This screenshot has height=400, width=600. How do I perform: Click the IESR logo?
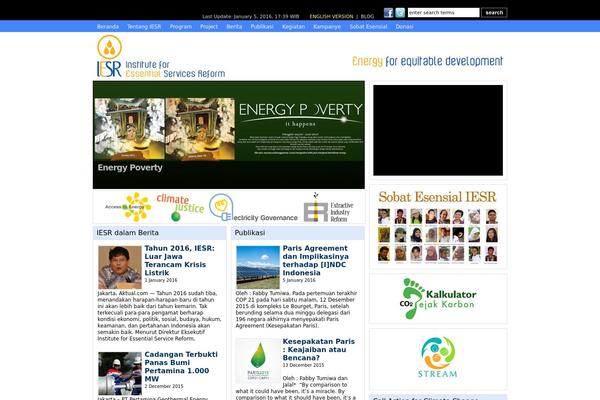click(x=161, y=56)
